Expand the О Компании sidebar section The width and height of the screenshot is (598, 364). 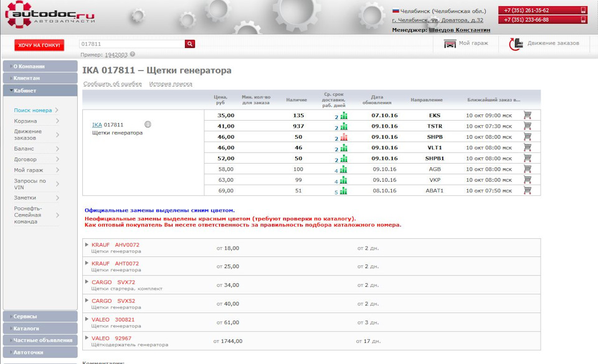pyautogui.click(x=40, y=66)
